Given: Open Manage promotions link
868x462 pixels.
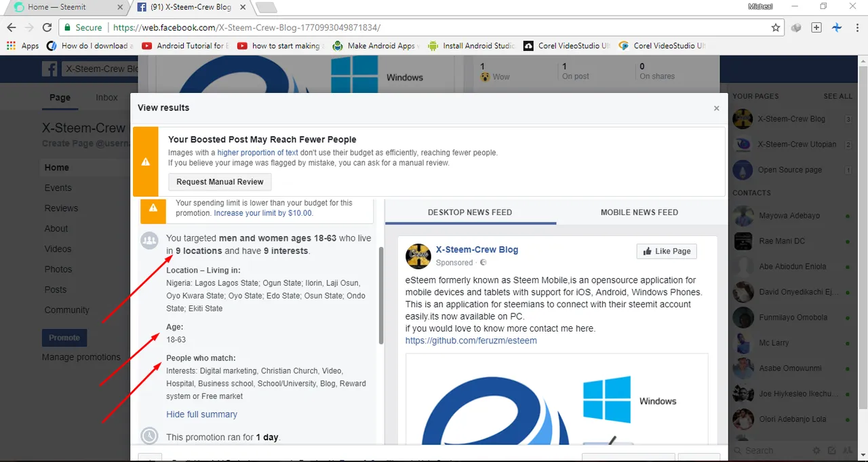Looking at the screenshot, I should point(81,357).
